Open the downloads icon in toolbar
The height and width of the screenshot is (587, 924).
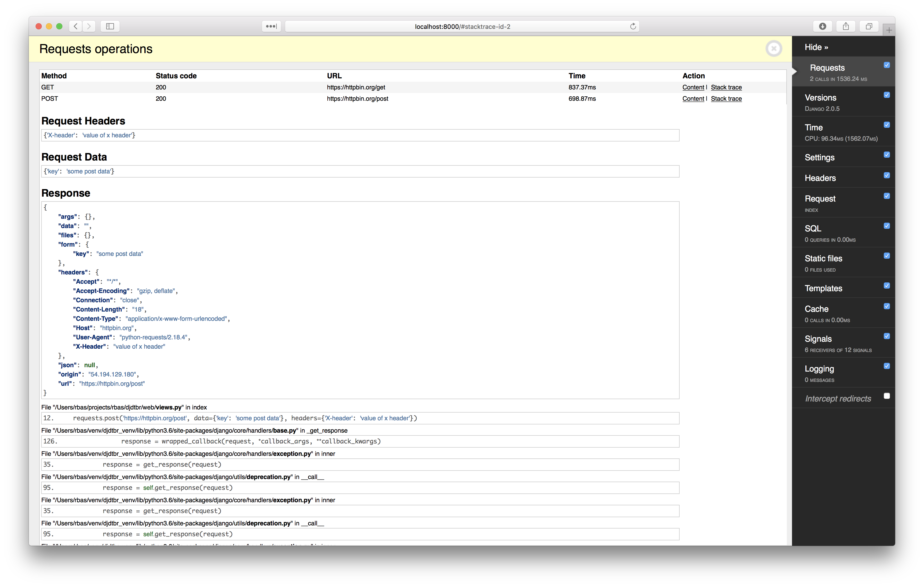coord(822,26)
